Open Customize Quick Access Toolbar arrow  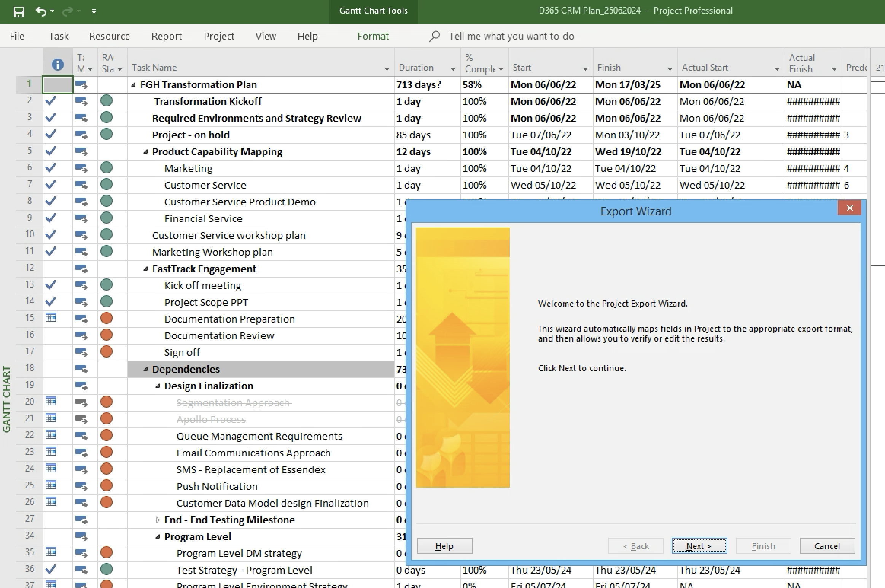94,12
